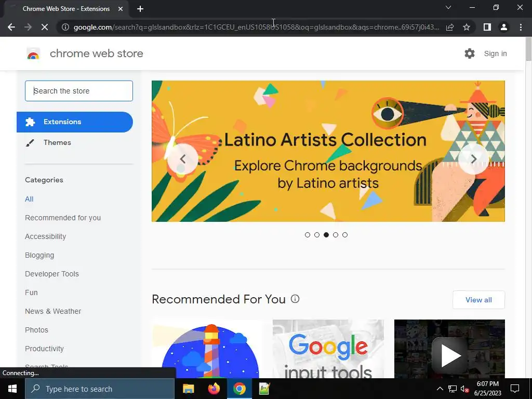Show hidden system tray icons

(440, 389)
